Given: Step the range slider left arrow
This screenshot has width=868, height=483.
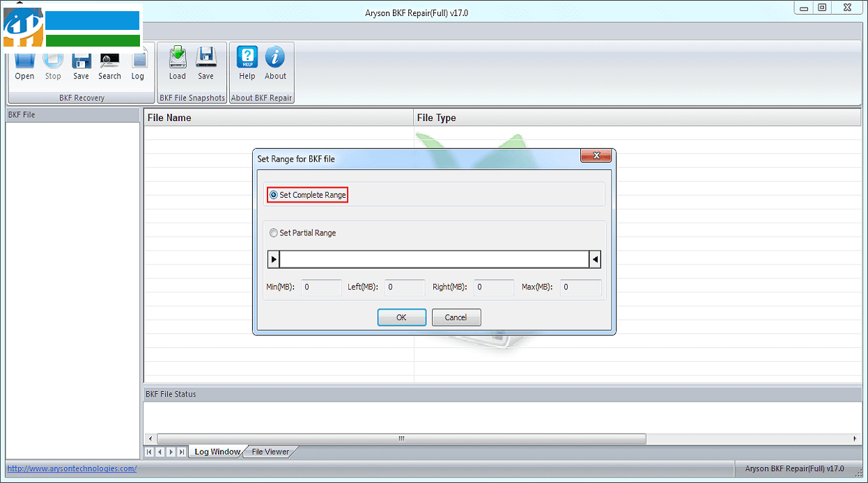Looking at the screenshot, I should [273, 259].
